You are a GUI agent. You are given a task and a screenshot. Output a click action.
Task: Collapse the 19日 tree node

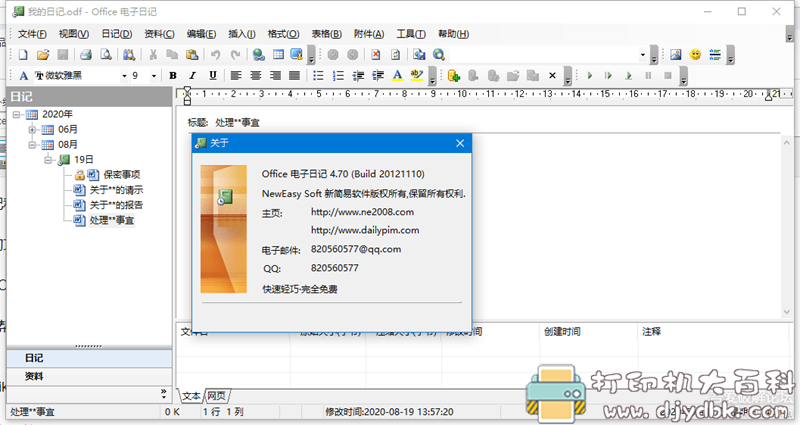click(x=48, y=160)
